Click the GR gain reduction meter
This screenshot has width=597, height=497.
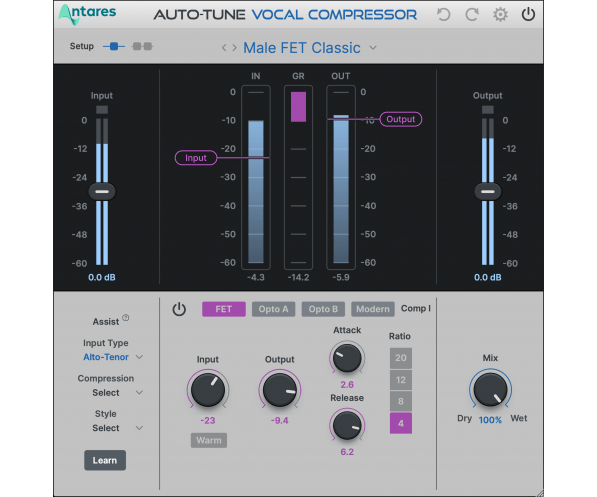click(x=298, y=177)
